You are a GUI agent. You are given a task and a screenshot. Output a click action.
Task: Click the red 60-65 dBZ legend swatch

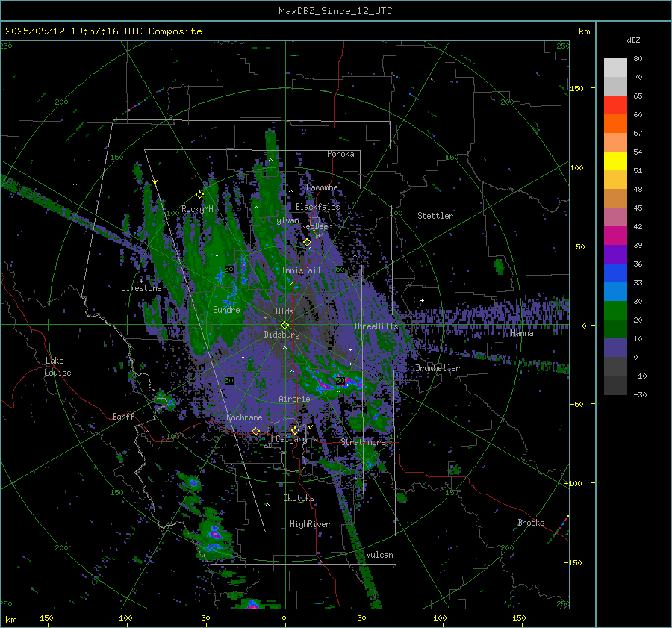[615, 105]
